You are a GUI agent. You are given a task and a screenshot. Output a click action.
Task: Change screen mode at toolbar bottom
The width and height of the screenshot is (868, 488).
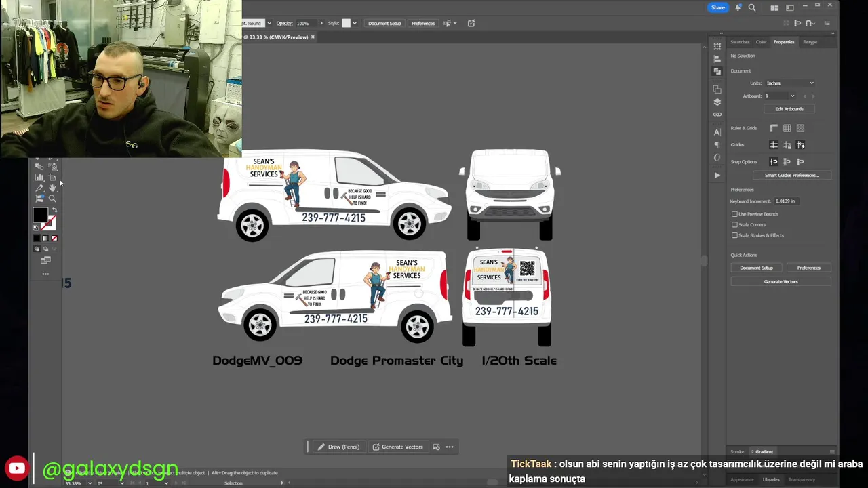click(45, 260)
